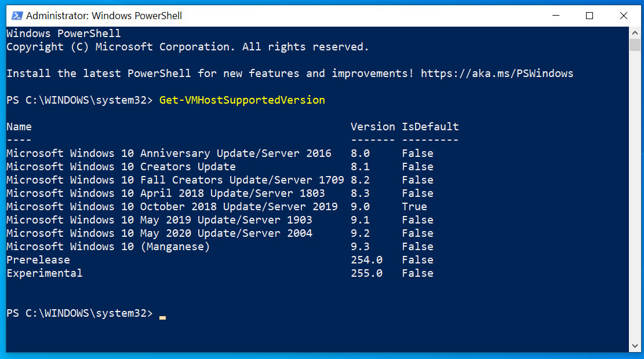644x359 pixels.
Task: Click the Version column header
Action: tap(373, 127)
